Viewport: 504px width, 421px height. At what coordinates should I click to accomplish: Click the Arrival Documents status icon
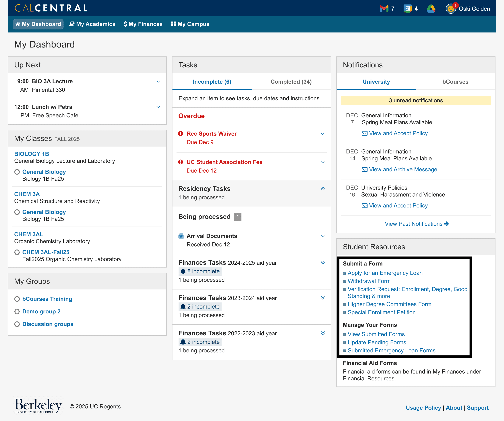coord(181,236)
